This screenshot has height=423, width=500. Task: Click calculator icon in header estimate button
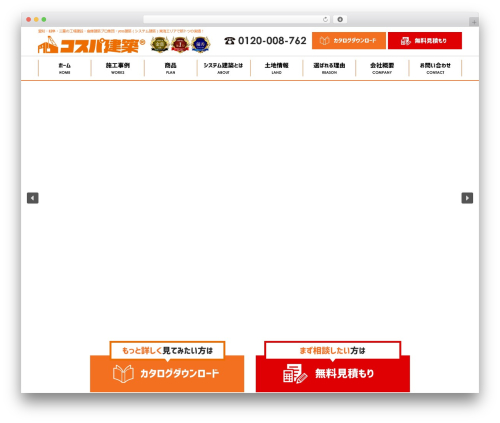point(406,41)
